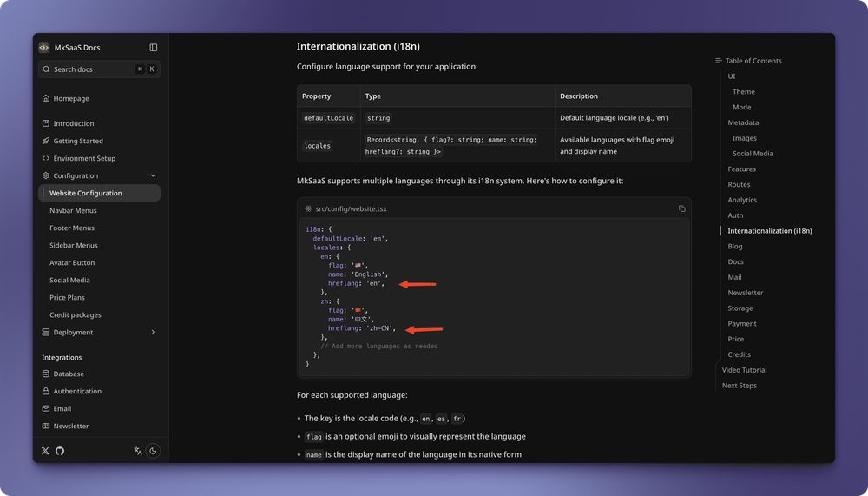Expand the Deployment section chevron
The image size is (868, 496).
click(x=153, y=333)
